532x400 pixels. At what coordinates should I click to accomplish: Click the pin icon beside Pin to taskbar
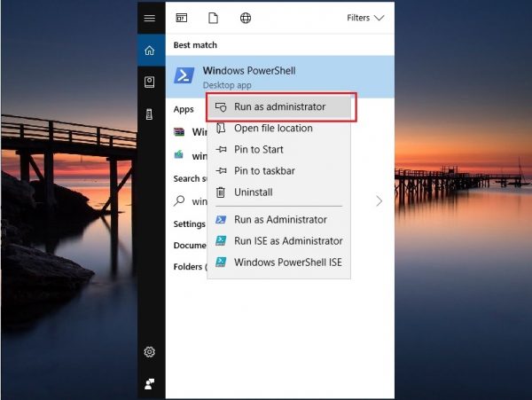(221, 170)
